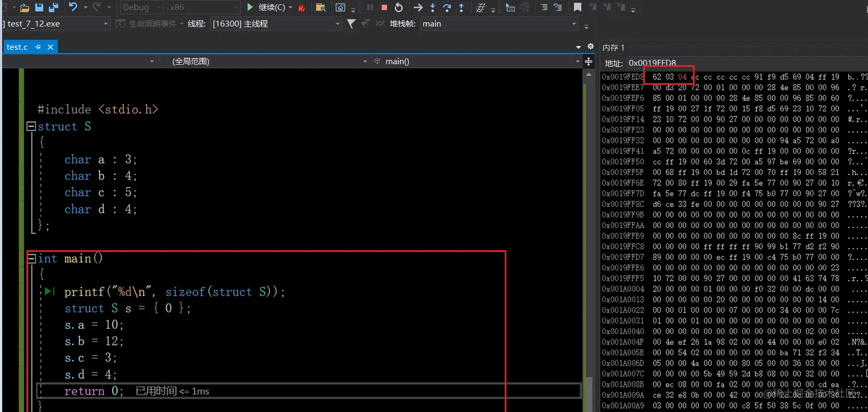The image size is (868, 412).
Task: Click the s.b = 12; line
Action: tap(94, 341)
